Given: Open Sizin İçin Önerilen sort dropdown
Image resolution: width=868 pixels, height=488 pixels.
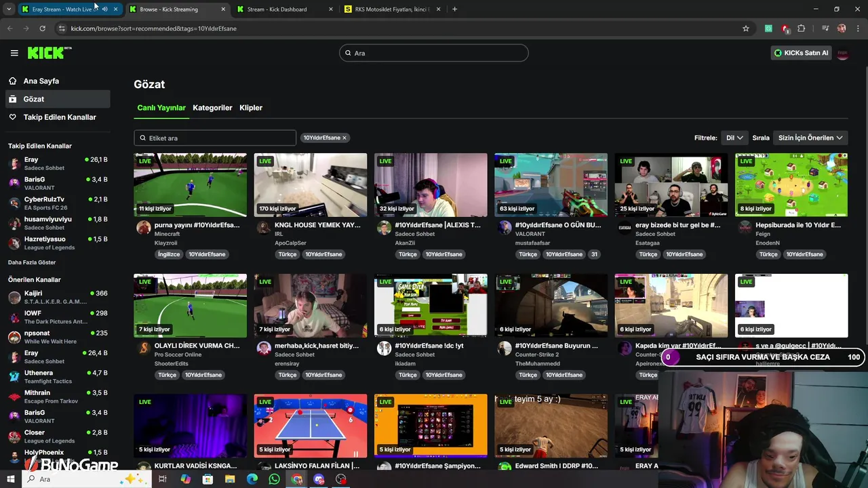Looking at the screenshot, I should click(810, 138).
